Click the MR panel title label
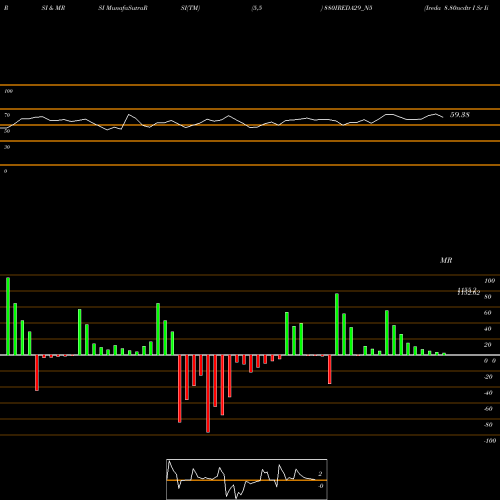The height and width of the screenshot is (500, 500). point(446,260)
